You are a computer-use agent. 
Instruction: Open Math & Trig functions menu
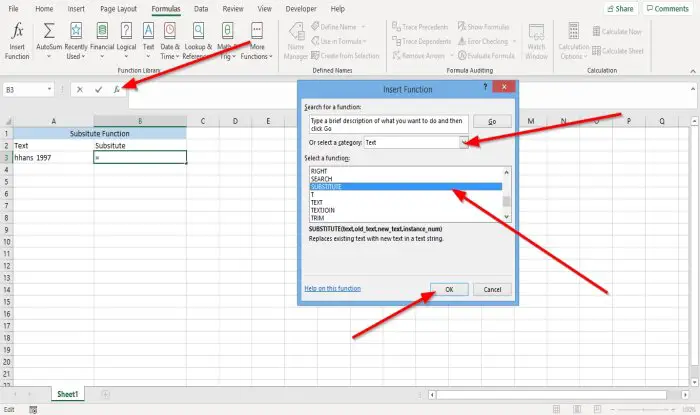[227, 41]
